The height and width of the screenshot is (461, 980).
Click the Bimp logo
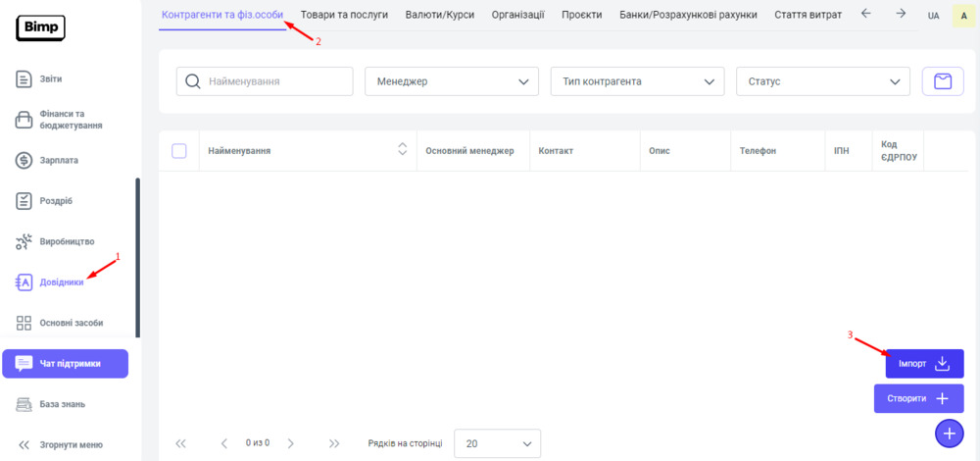pyautogui.click(x=40, y=27)
